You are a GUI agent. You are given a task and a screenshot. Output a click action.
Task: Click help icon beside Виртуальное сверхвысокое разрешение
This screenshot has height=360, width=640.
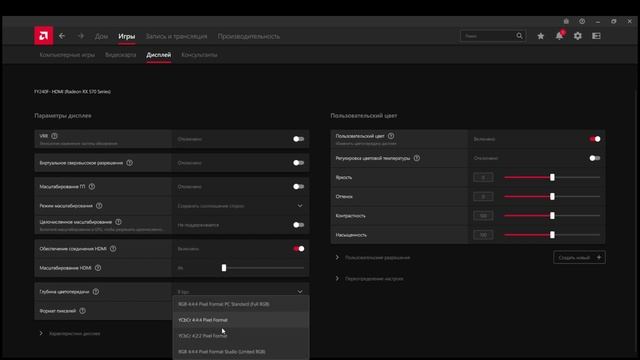pos(129,163)
